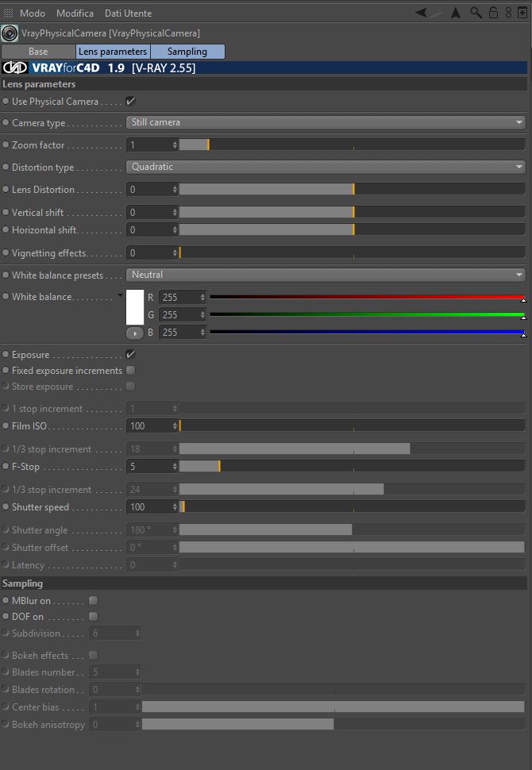Viewport: 532px width, 770px height.
Task: Expand the White balance disclosure triangle
Action: click(x=120, y=295)
